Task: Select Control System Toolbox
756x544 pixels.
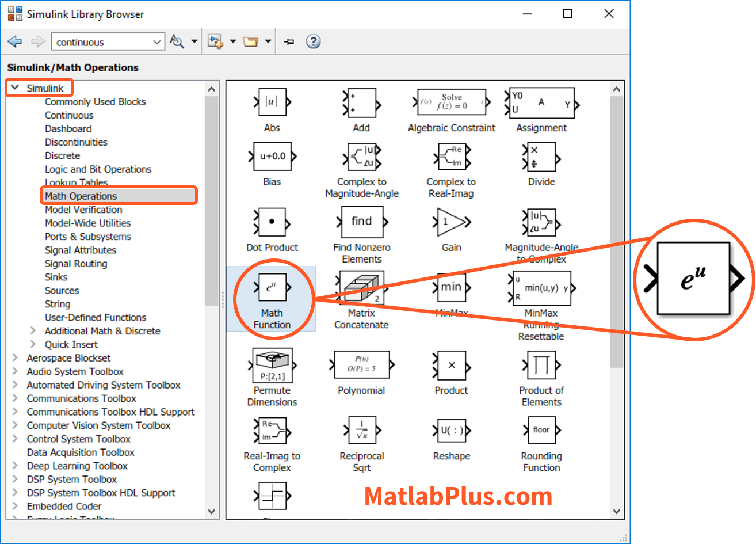Action: (78, 439)
